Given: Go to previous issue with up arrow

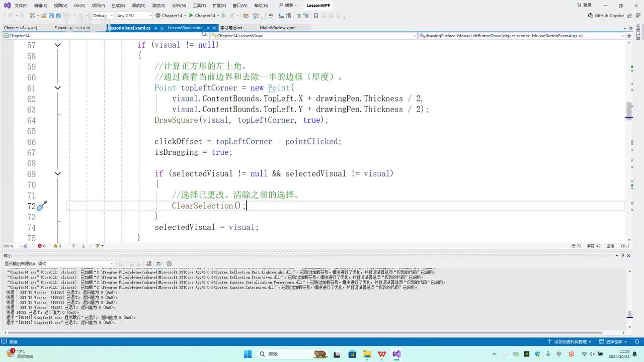Looking at the screenshot, I should (73, 246).
